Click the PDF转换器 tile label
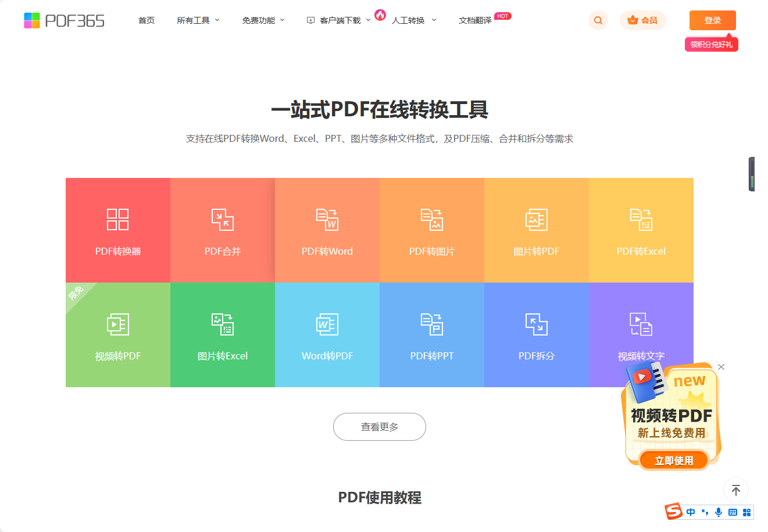Viewport: 768px width, 532px height. click(x=118, y=251)
